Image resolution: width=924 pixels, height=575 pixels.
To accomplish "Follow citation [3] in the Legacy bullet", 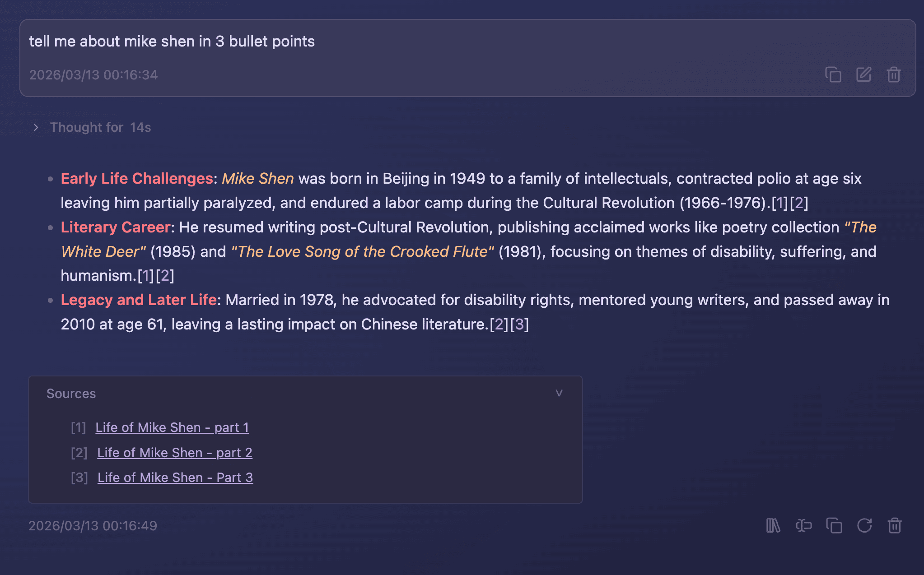I will point(520,324).
